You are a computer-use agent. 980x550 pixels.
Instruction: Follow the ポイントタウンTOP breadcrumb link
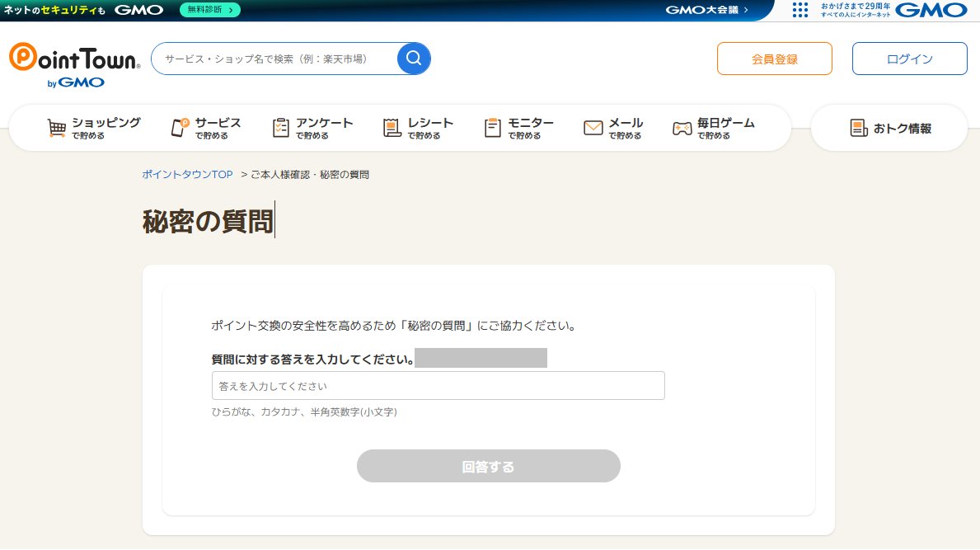(187, 174)
